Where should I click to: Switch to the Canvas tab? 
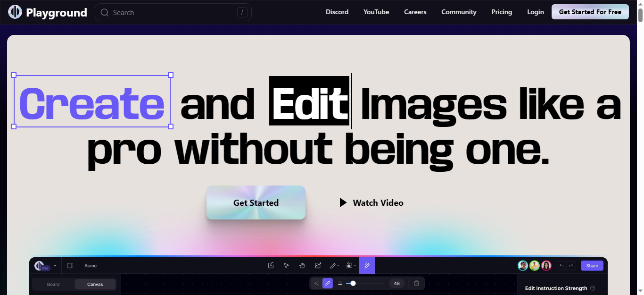coord(95,284)
